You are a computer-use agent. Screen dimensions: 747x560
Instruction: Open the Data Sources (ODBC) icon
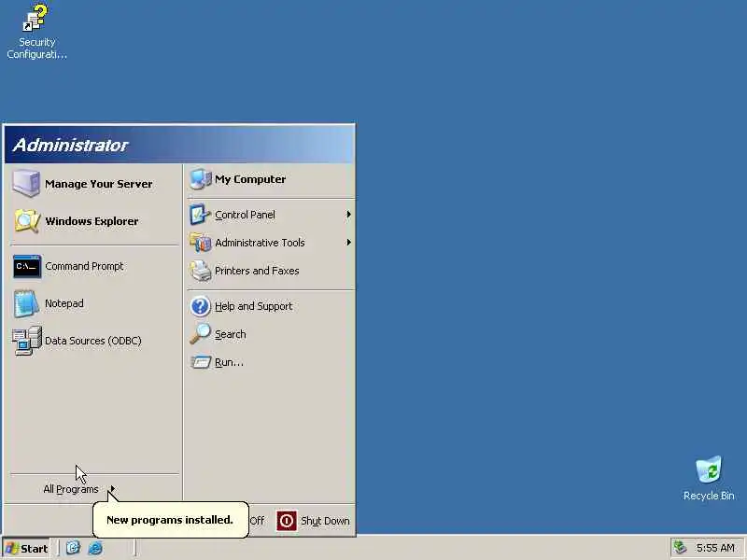[x=27, y=341]
